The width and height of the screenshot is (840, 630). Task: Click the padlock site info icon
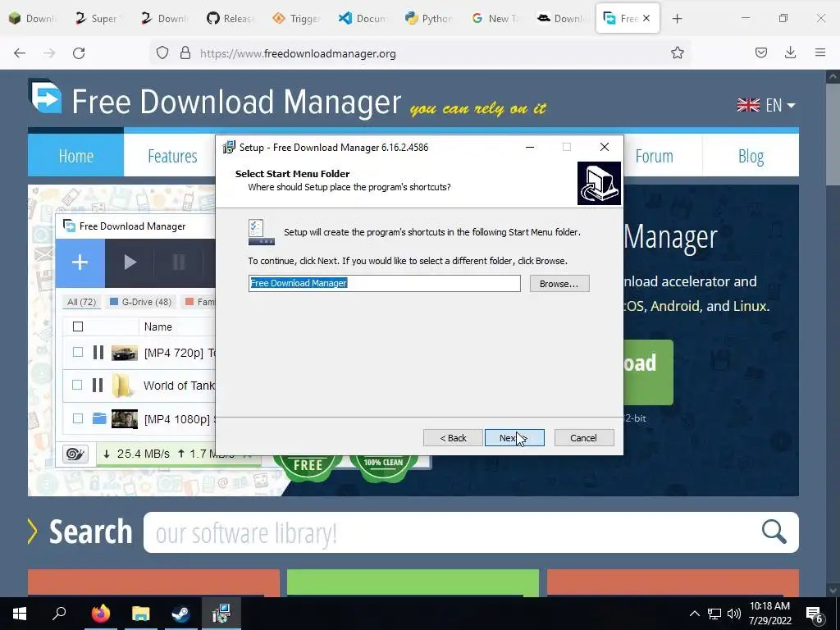(x=185, y=53)
